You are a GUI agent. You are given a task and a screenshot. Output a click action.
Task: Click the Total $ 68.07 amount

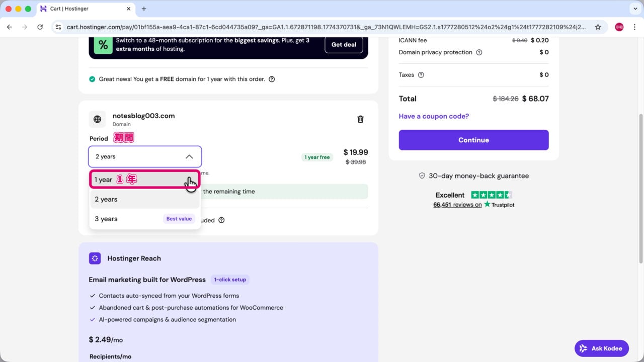(535, 99)
